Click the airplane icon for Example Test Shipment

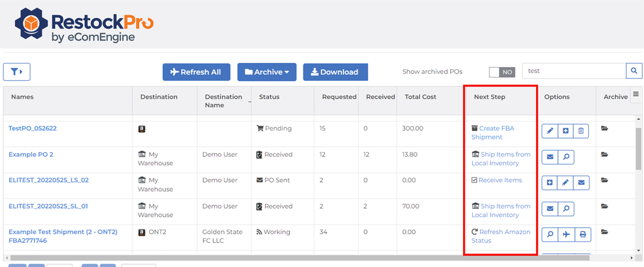[x=566, y=234]
